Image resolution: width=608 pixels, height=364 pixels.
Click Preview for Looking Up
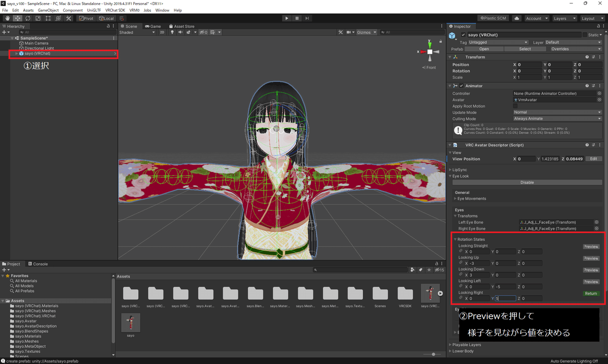coord(591,258)
